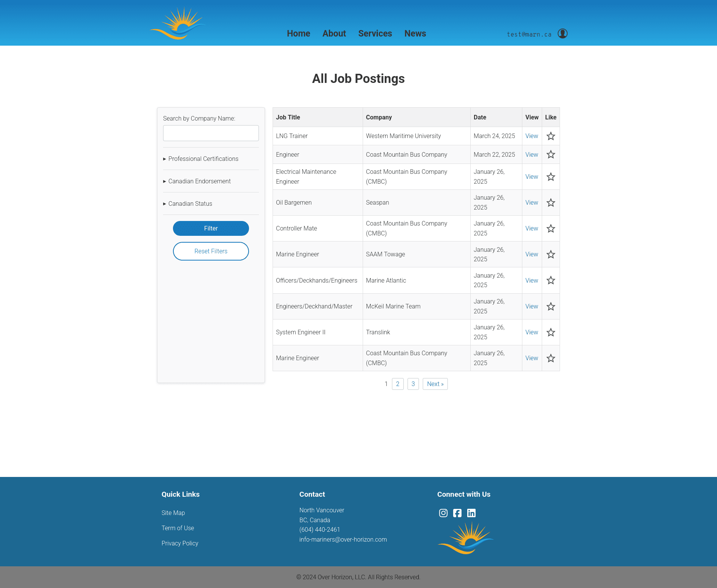This screenshot has width=717, height=588.
Task: Open the Services menu item
Action: pyautogui.click(x=375, y=33)
